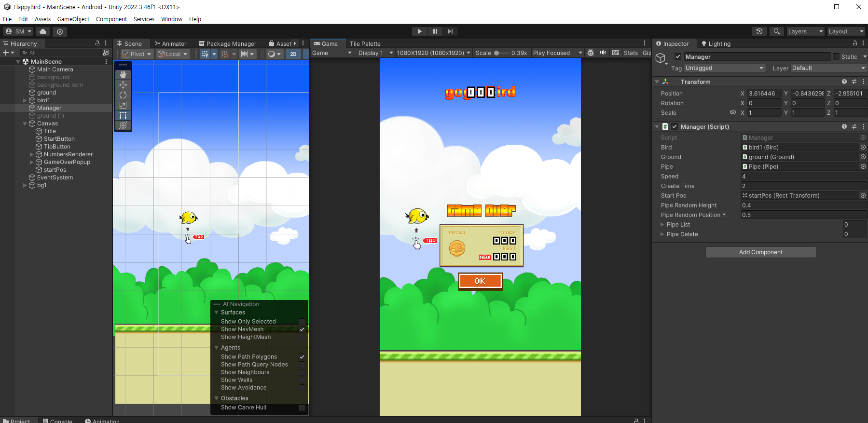Adjust the Game view Scale slider
Image resolution: width=868 pixels, height=423 pixels.
(501, 53)
